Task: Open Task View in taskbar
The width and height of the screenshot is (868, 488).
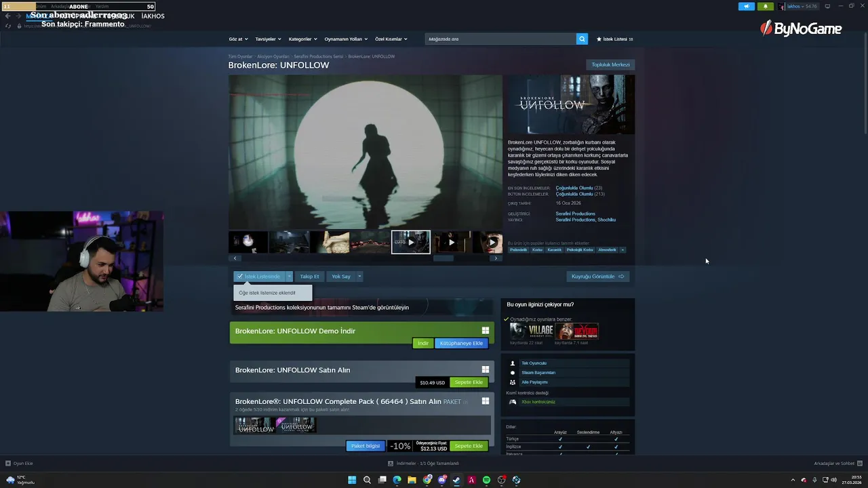Action: click(x=382, y=480)
